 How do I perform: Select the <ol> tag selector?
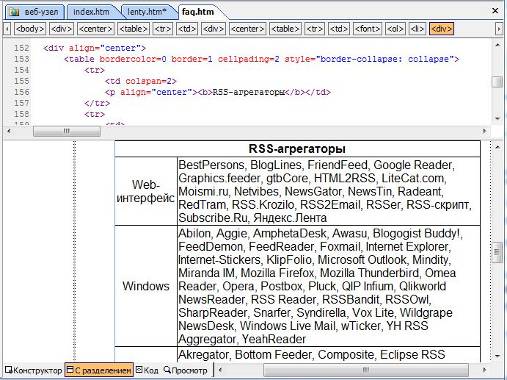tap(395, 29)
